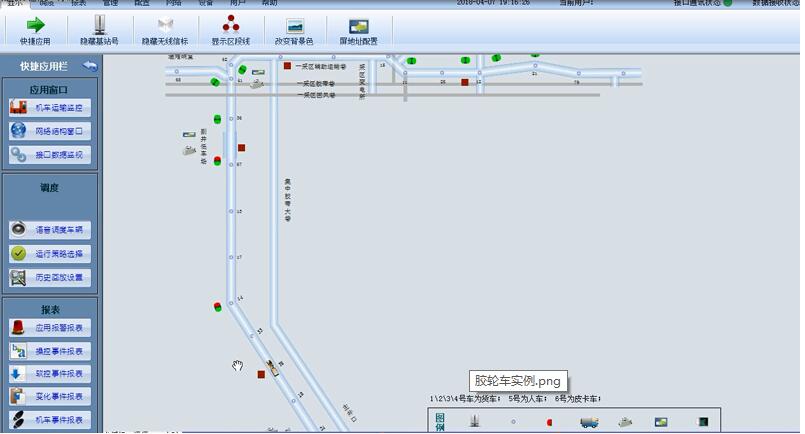Click 语音调度车辆 speaker item
Image resolution: width=805 pixels, height=434 pixels.
click(50, 230)
